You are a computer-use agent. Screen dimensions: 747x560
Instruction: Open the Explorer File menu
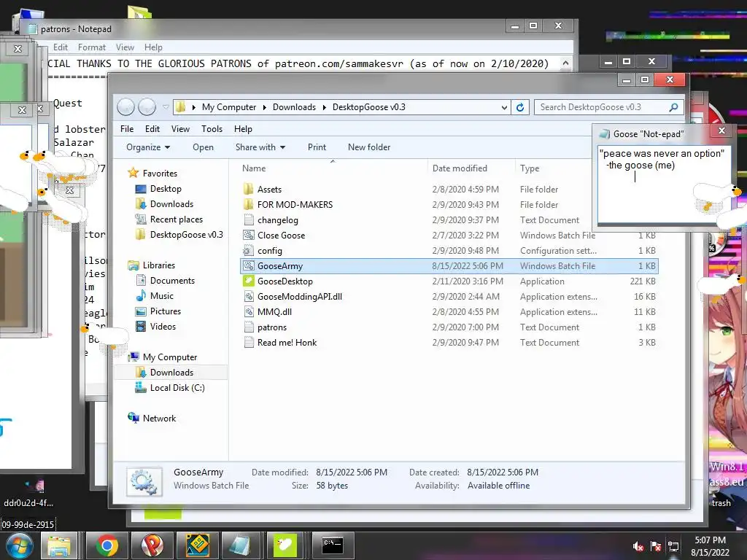pos(127,129)
